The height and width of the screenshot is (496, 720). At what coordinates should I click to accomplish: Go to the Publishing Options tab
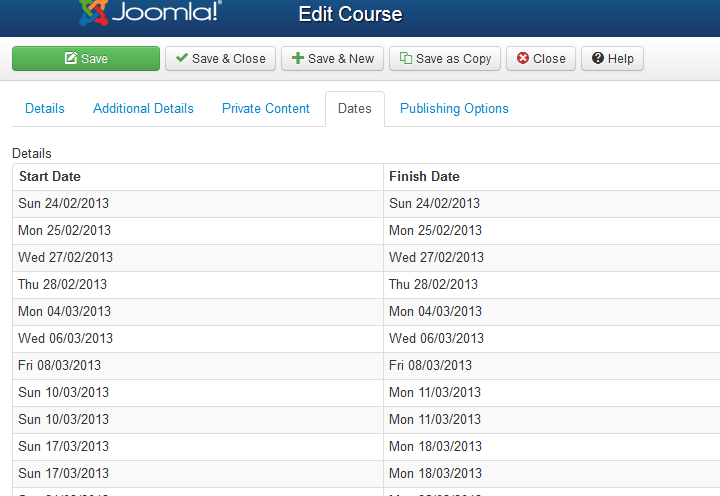coord(454,109)
